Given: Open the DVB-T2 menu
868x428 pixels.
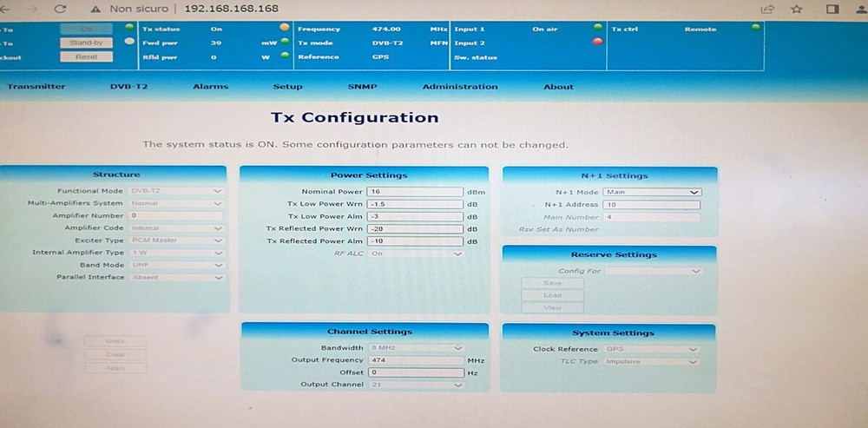Looking at the screenshot, I should [128, 87].
